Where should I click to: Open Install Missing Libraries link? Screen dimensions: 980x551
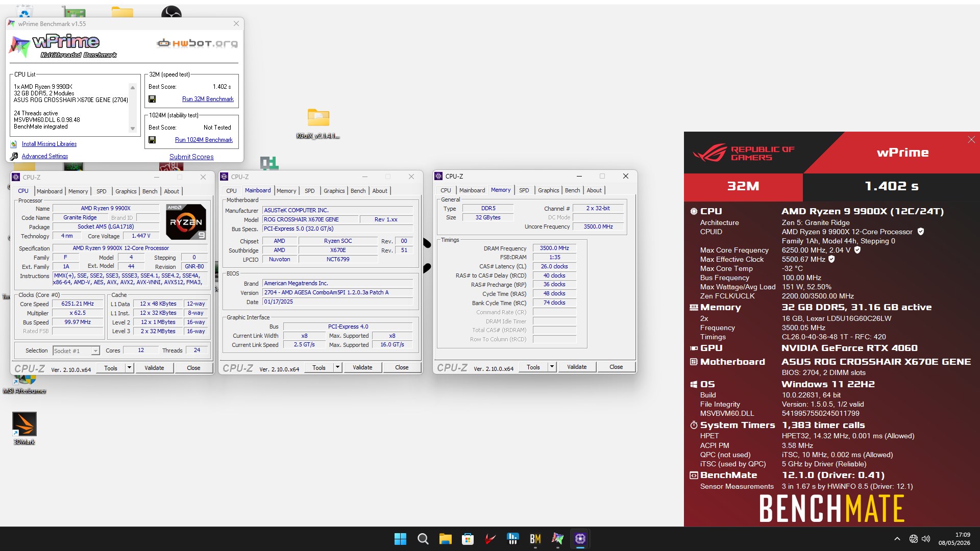pyautogui.click(x=49, y=144)
